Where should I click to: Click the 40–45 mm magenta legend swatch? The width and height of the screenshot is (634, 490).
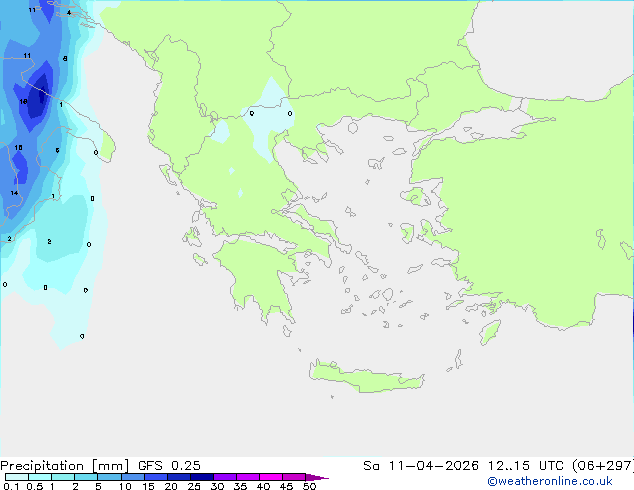click(271, 477)
